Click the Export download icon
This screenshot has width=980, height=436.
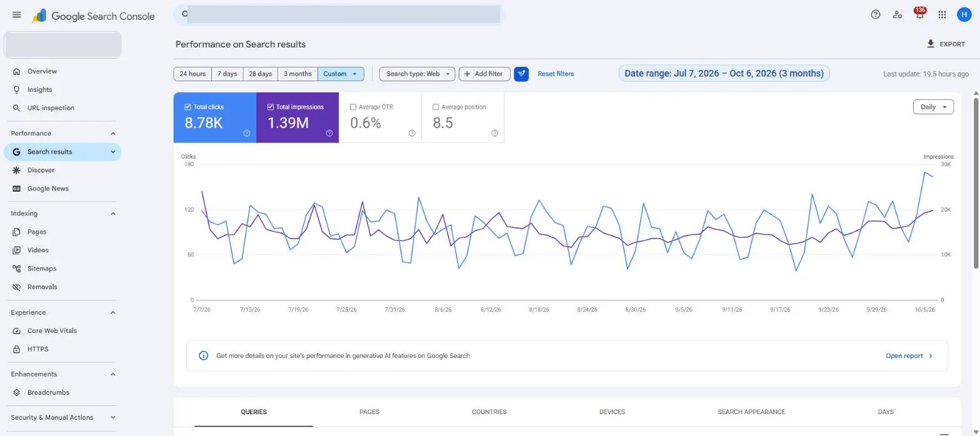(931, 44)
